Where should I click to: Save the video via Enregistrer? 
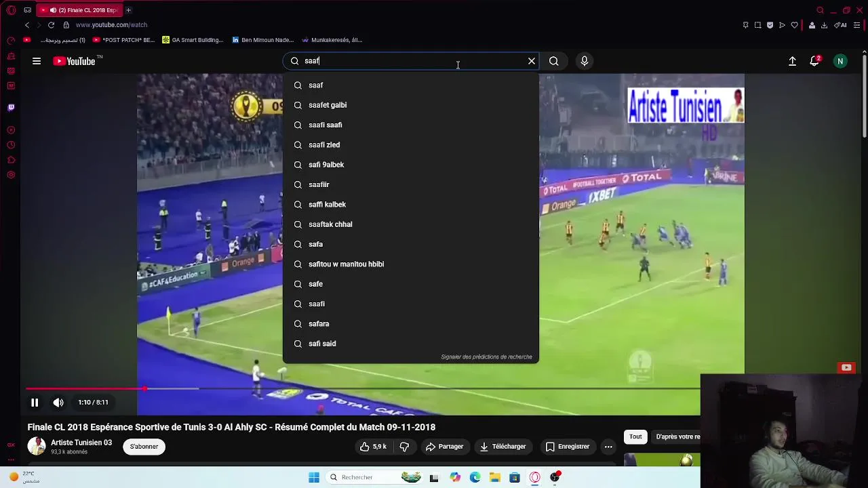[x=568, y=447]
